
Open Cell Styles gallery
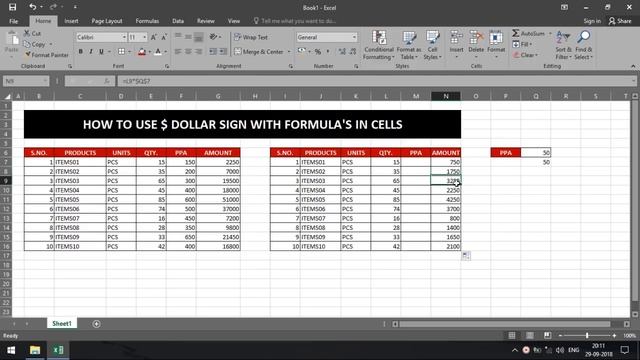tap(432, 45)
